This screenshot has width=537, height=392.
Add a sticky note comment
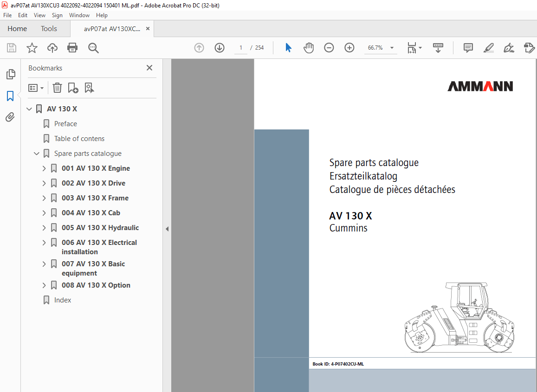[468, 48]
